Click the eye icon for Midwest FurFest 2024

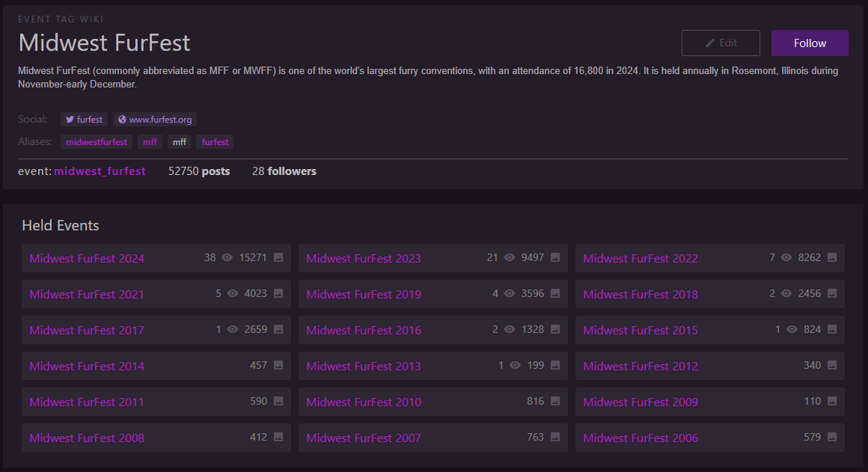(227, 257)
